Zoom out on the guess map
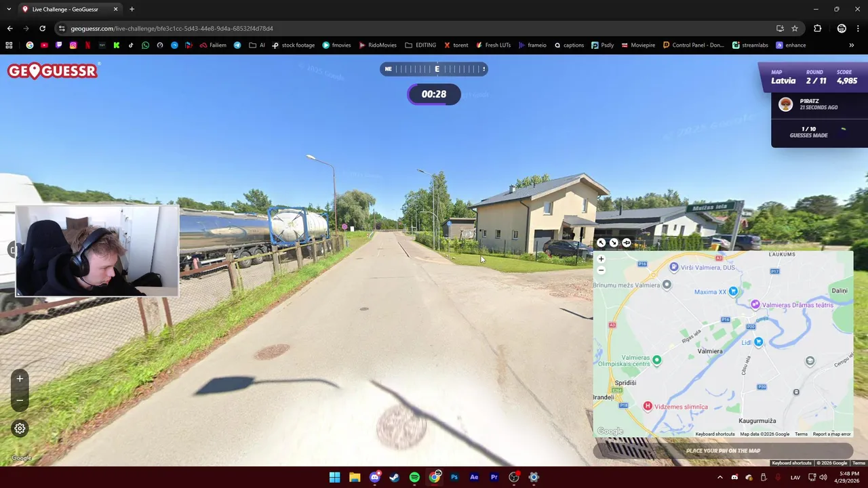 point(601,270)
